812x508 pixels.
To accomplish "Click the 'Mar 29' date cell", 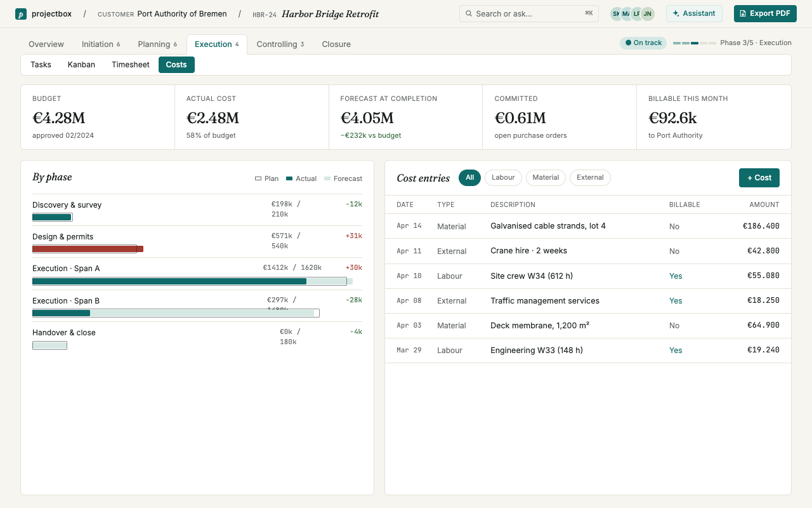I will point(409,351).
